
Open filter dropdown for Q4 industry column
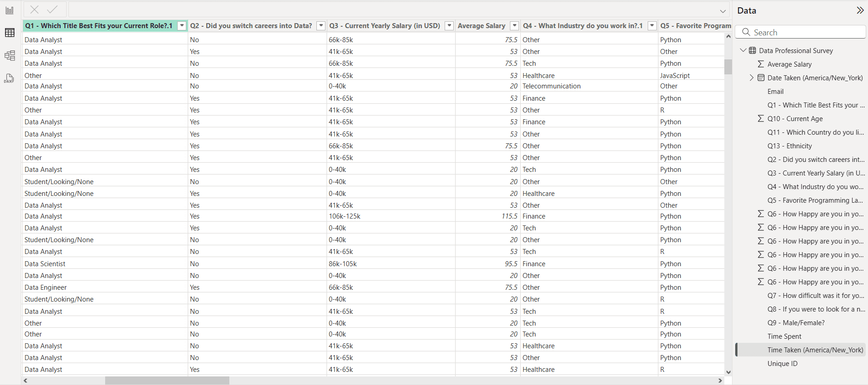[x=652, y=26]
